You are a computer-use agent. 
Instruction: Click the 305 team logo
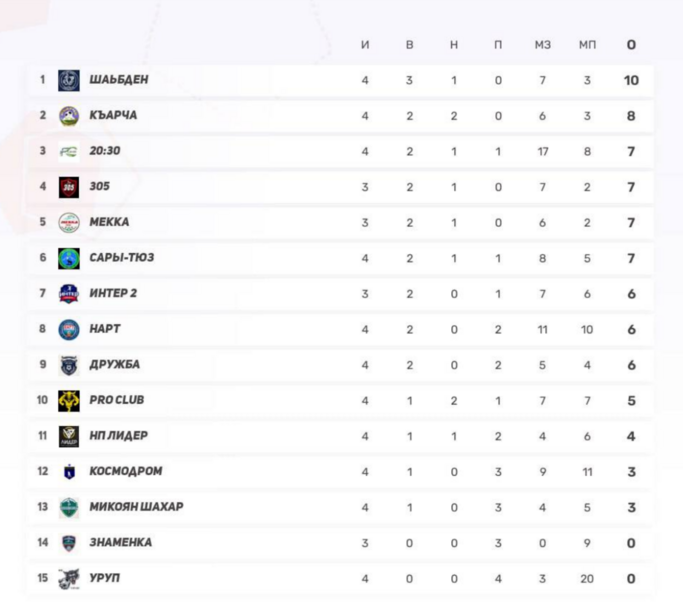point(68,187)
